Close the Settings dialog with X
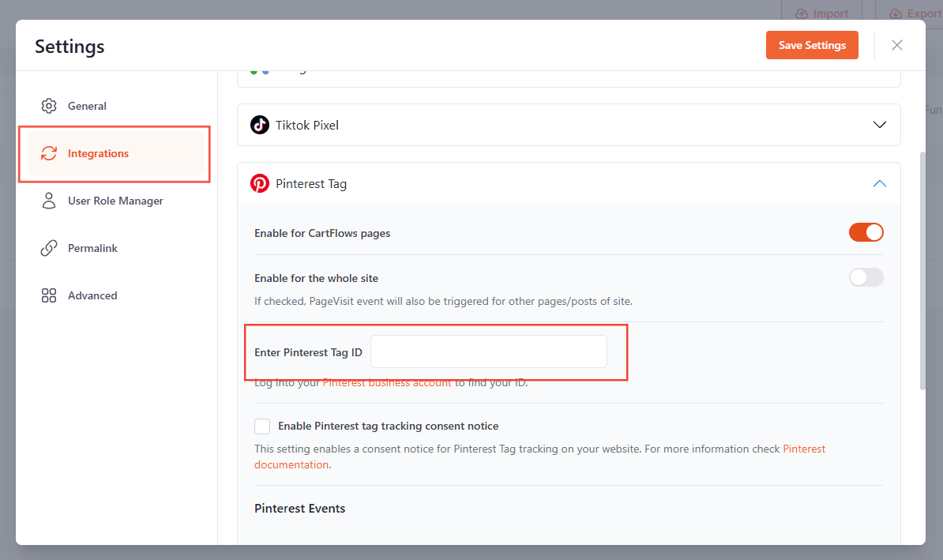 coord(897,45)
